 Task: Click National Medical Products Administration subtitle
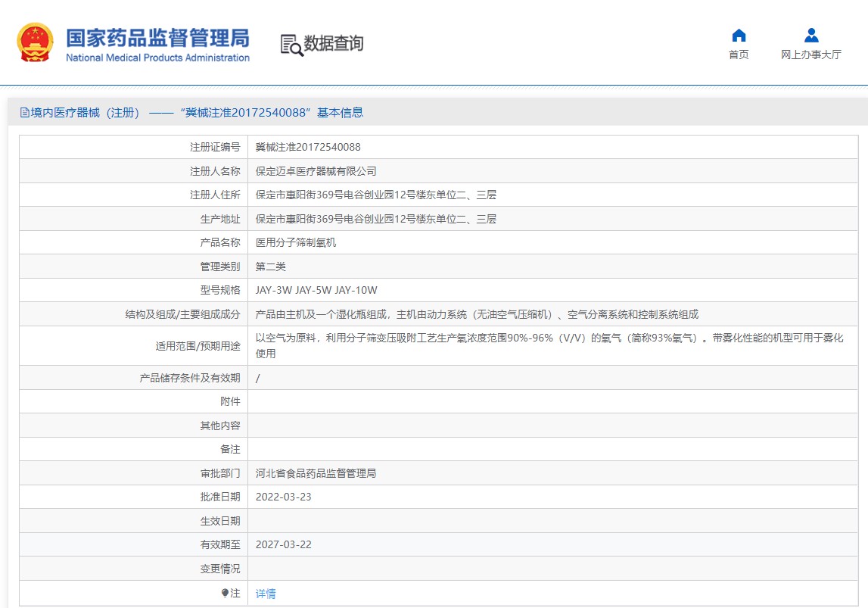coord(157,58)
